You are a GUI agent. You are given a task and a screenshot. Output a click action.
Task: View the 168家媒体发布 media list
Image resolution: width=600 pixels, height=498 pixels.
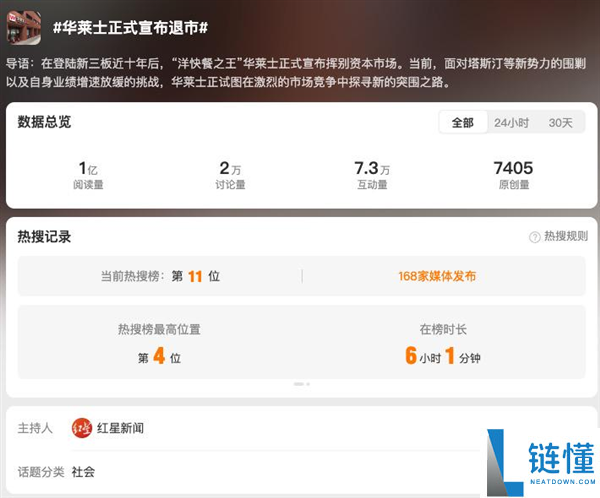[437, 276]
